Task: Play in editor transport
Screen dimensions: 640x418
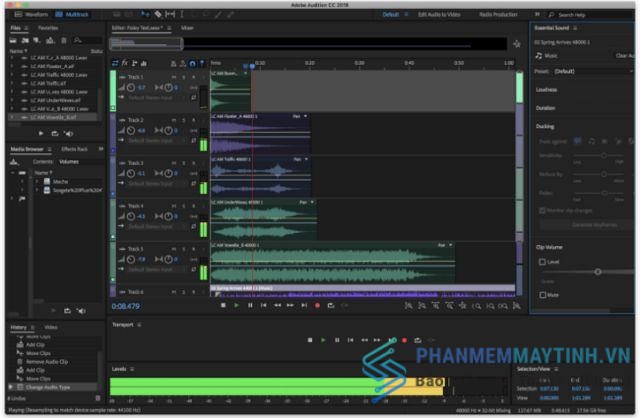Action: (x=236, y=305)
